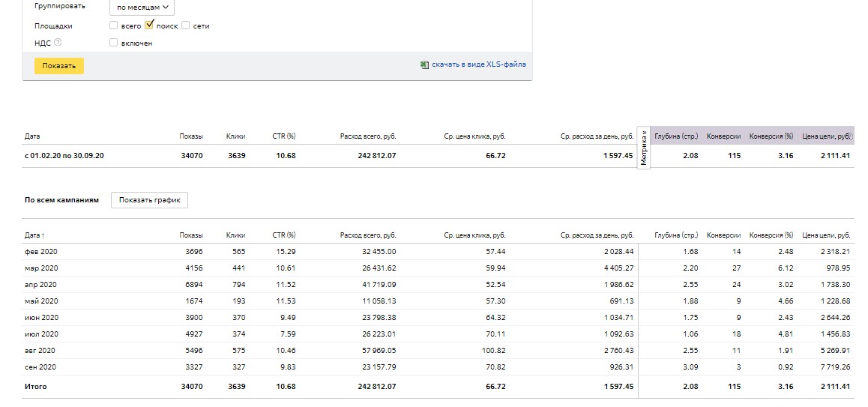Viewport: 868px width, 407px height.
Task: Click Цена цели, руб. header in lower table
Action: [827, 235]
